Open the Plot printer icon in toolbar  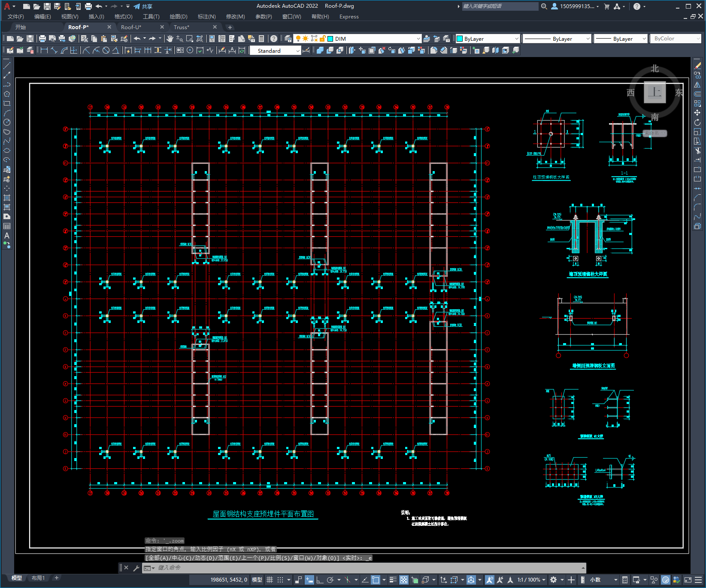coord(42,39)
